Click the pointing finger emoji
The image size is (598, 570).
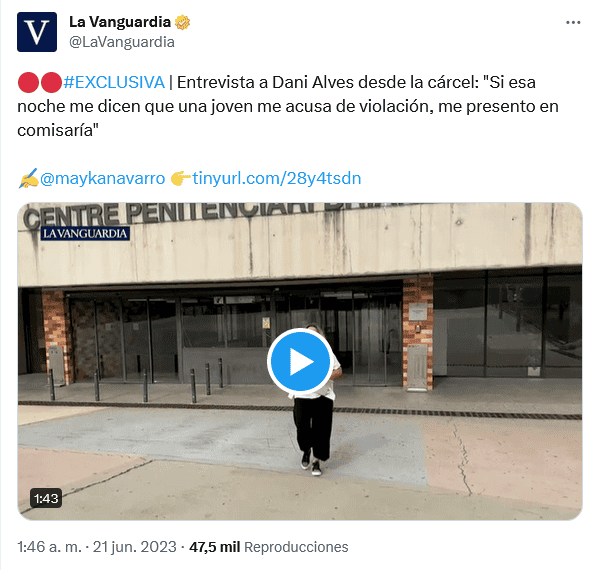point(180,178)
